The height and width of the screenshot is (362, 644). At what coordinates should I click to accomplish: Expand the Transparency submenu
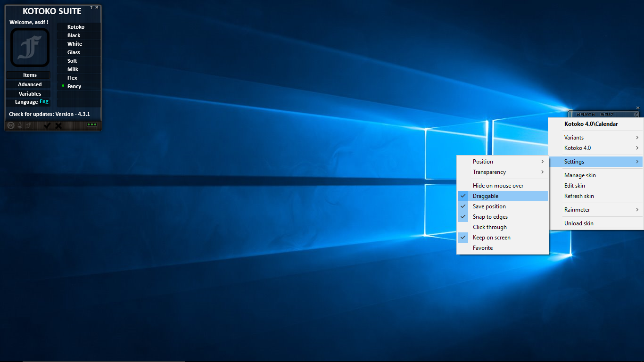tap(503, 172)
